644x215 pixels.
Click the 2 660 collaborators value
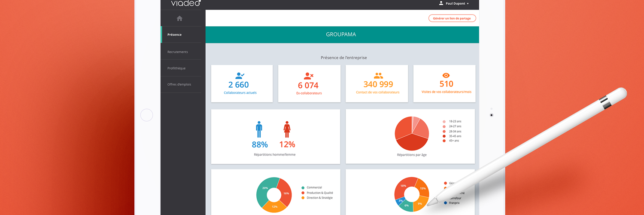pyautogui.click(x=239, y=85)
